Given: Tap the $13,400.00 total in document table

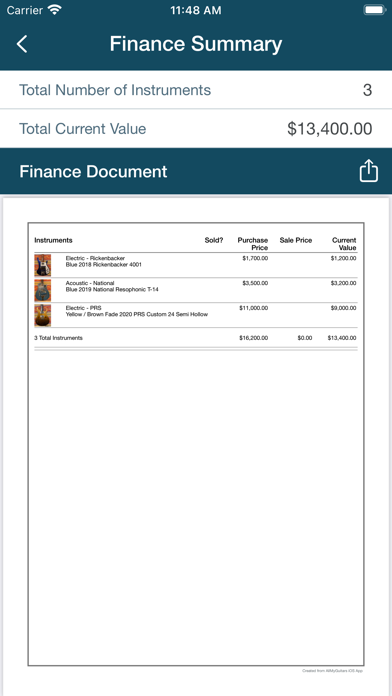Looking at the screenshot, I should pos(342,338).
